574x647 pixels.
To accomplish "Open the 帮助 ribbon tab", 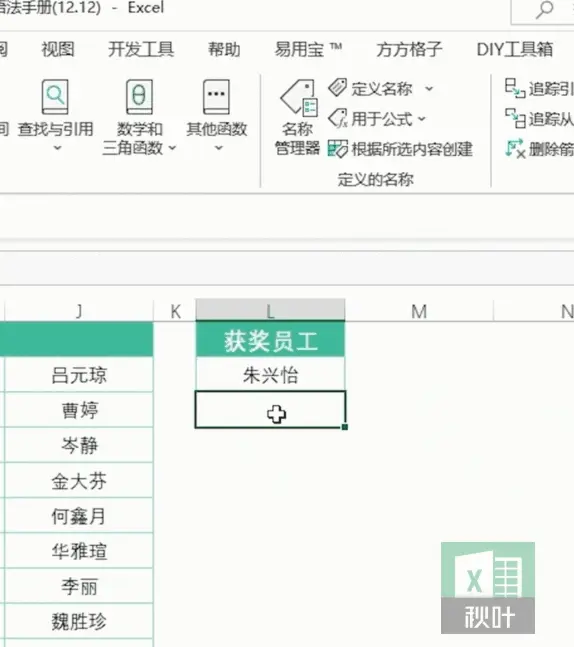I will click(x=224, y=49).
